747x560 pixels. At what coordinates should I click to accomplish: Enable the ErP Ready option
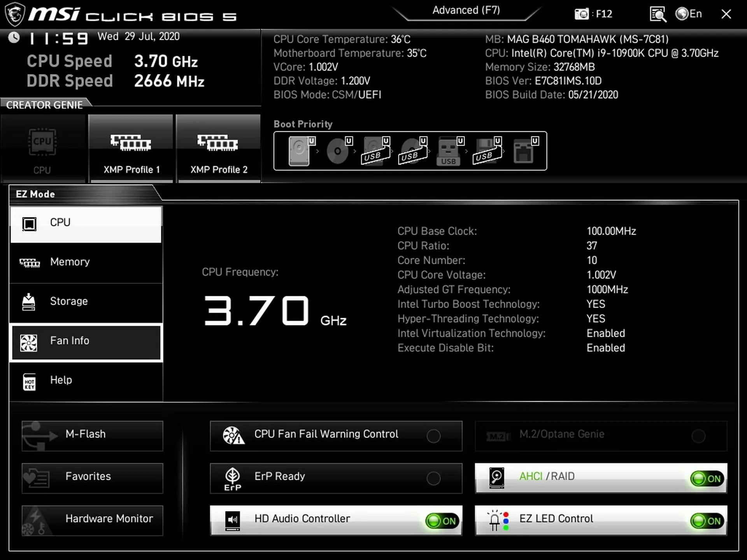433,478
